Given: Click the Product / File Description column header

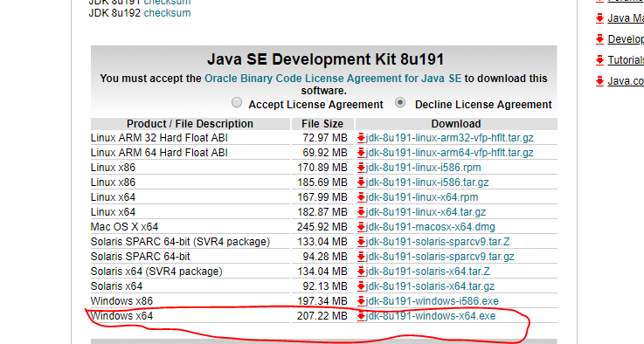Looking at the screenshot, I should click(x=190, y=124).
